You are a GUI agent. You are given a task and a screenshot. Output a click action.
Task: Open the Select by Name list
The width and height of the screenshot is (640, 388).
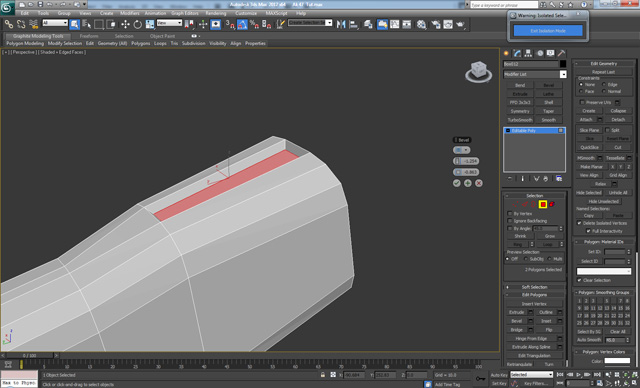pyautogui.click(x=87, y=24)
